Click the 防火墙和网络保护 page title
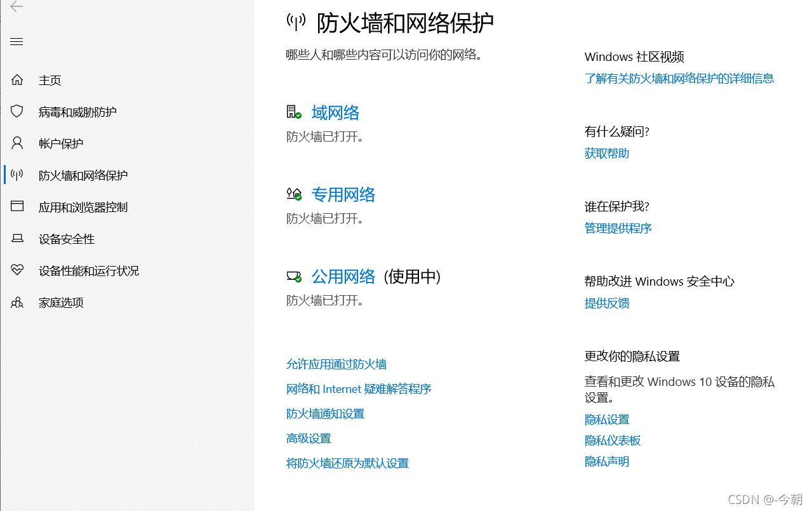 tap(405, 23)
